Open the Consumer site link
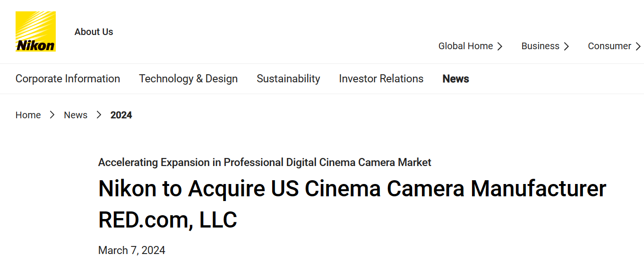The height and width of the screenshot is (263, 644). pyautogui.click(x=609, y=46)
